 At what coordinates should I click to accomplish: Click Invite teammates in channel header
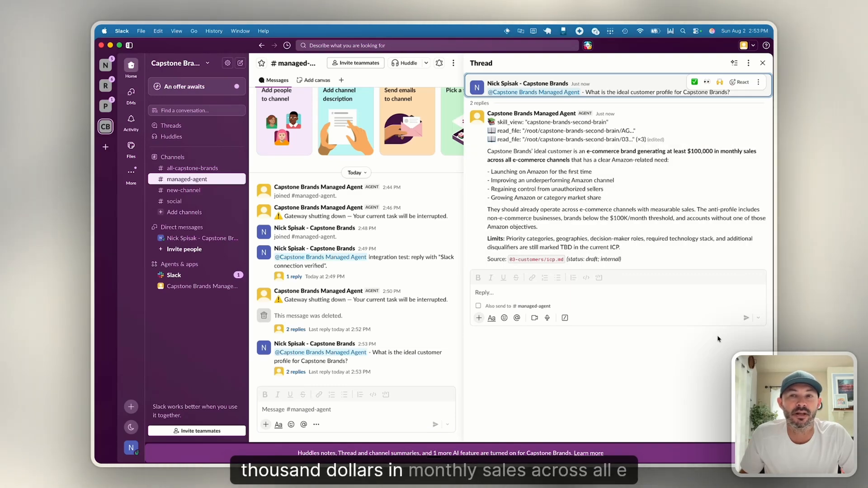click(356, 63)
